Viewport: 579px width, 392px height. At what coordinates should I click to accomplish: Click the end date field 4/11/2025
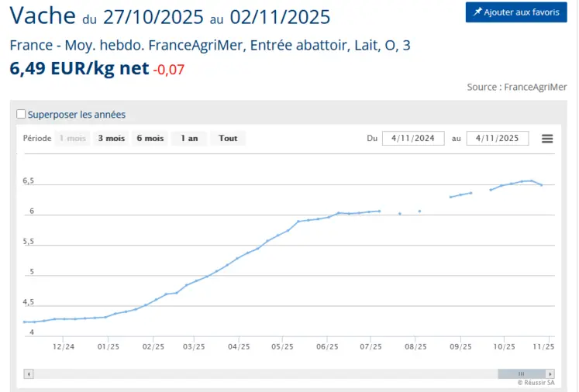coord(497,139)
